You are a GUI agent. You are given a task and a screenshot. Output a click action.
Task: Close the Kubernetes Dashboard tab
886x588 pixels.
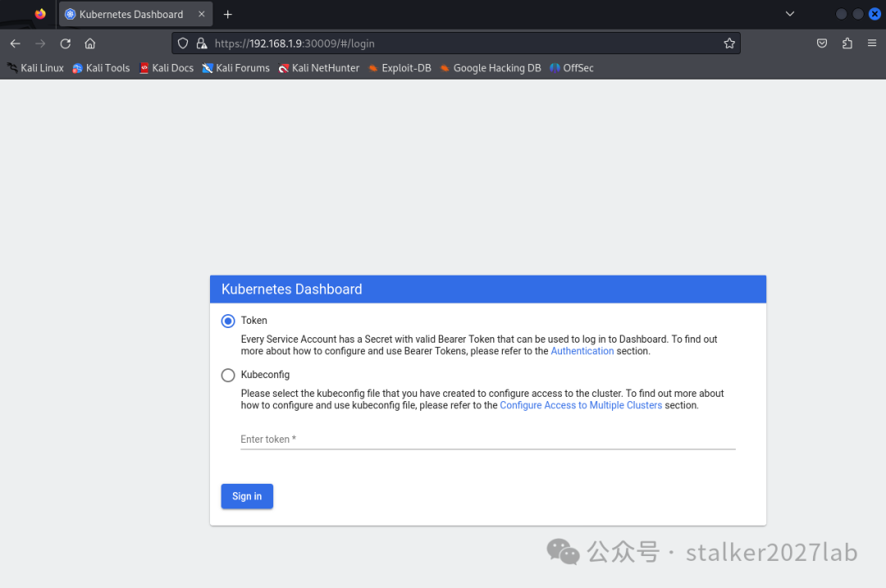(202, 14)
